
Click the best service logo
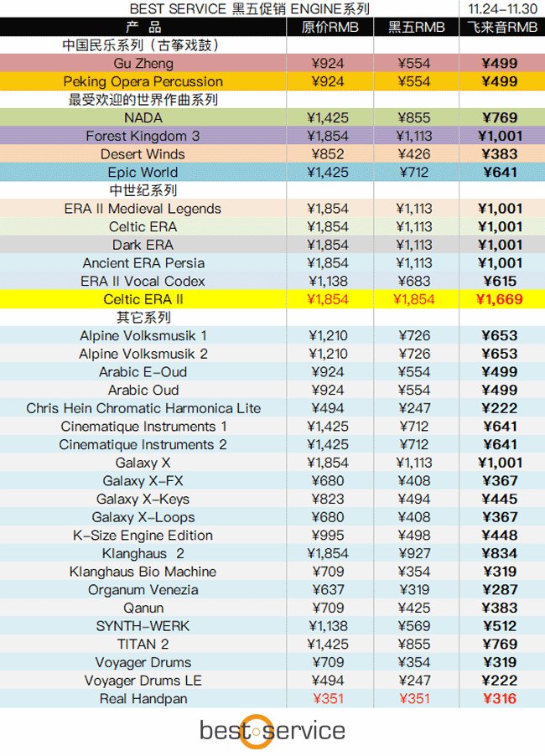272,730
